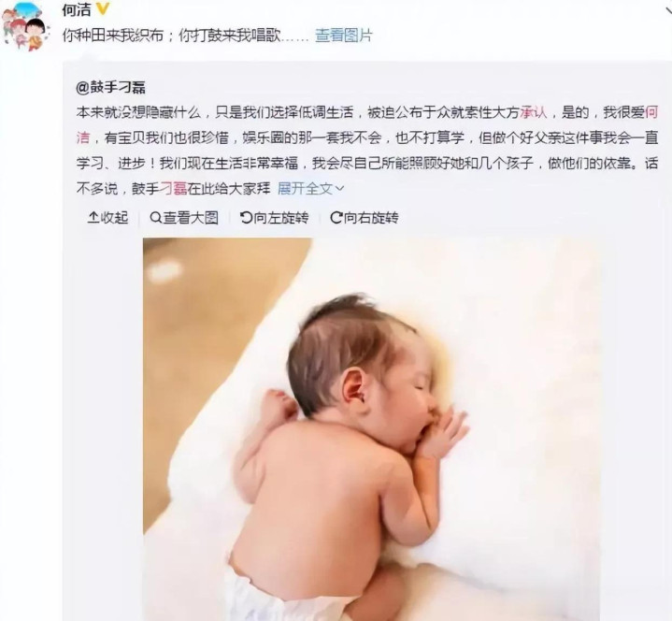Image resolution: width=672 pixels, height=621 pixels.
Task: Click the chevron next to 展开全文
Action: point(339,189)
